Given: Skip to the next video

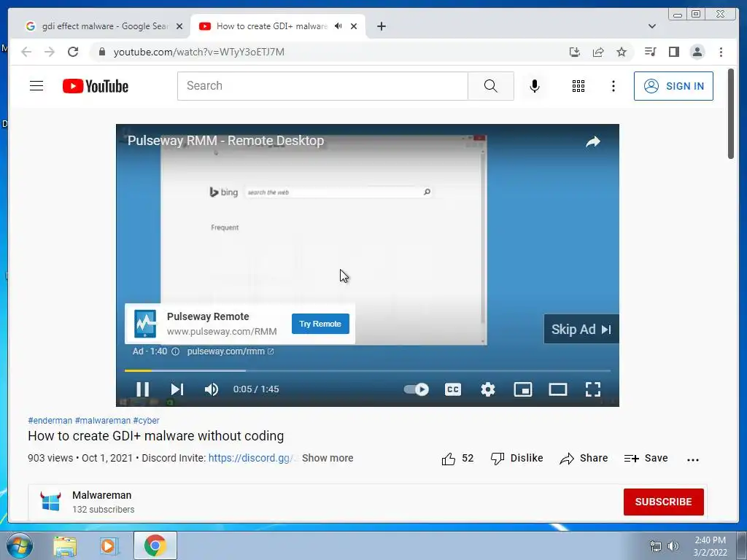Looking at the screenshot, I should click(x=177, y=389).
